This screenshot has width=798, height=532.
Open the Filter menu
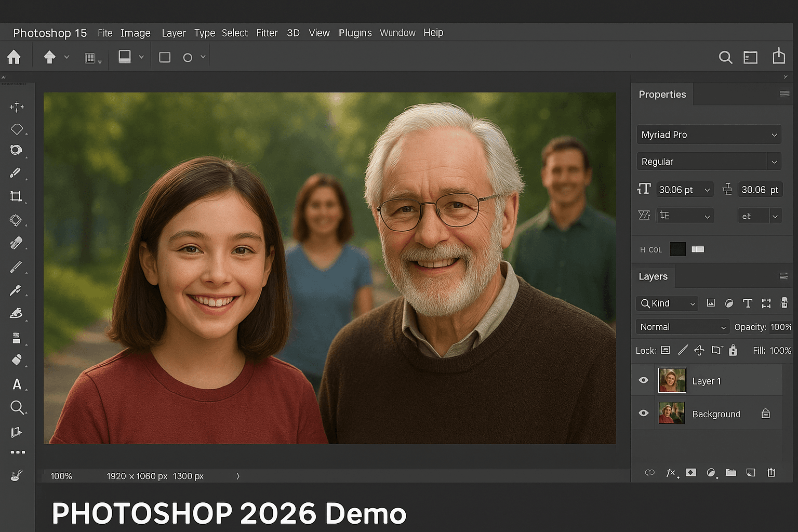pos(267,33)
